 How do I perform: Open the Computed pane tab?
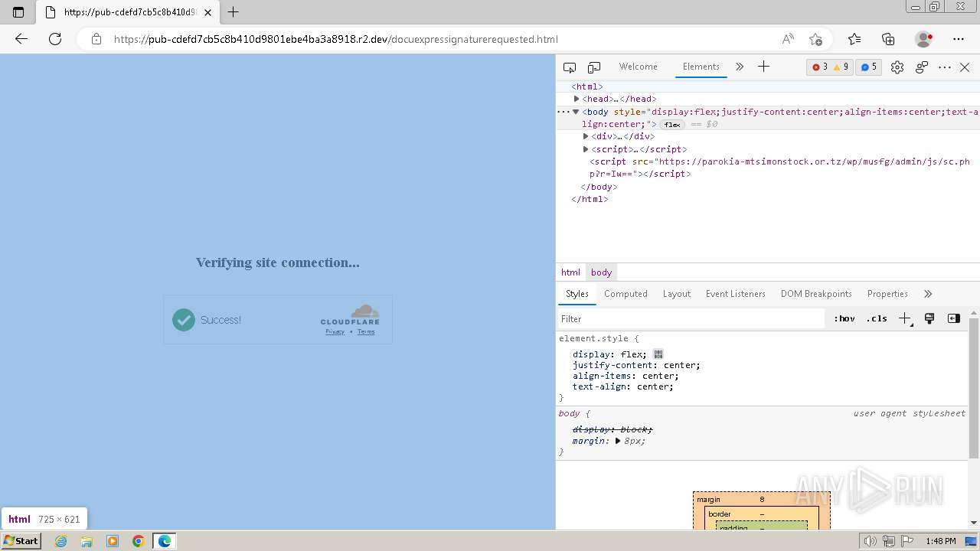[x=626, y=294]
